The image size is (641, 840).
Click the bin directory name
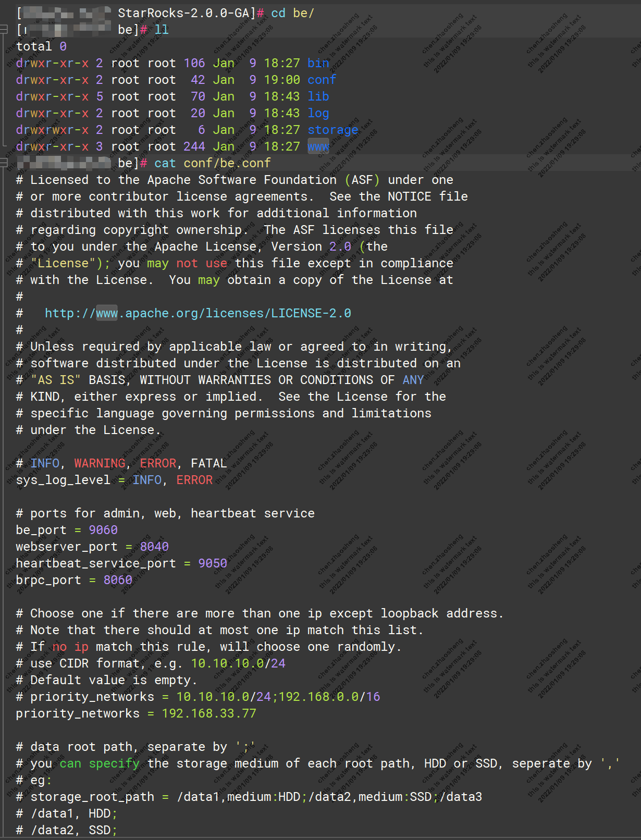tap(318, 63)
